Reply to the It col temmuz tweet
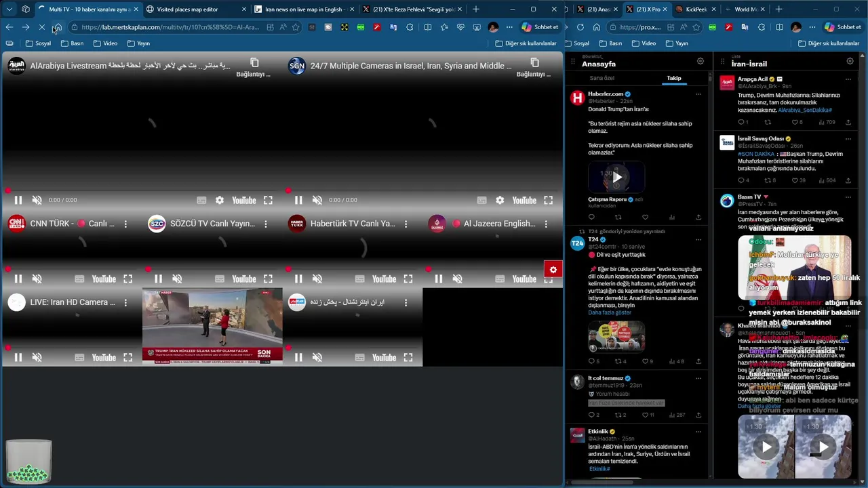The width and height of the screenshot is (868, 488). pyautogui.click(x=591, y=415)
